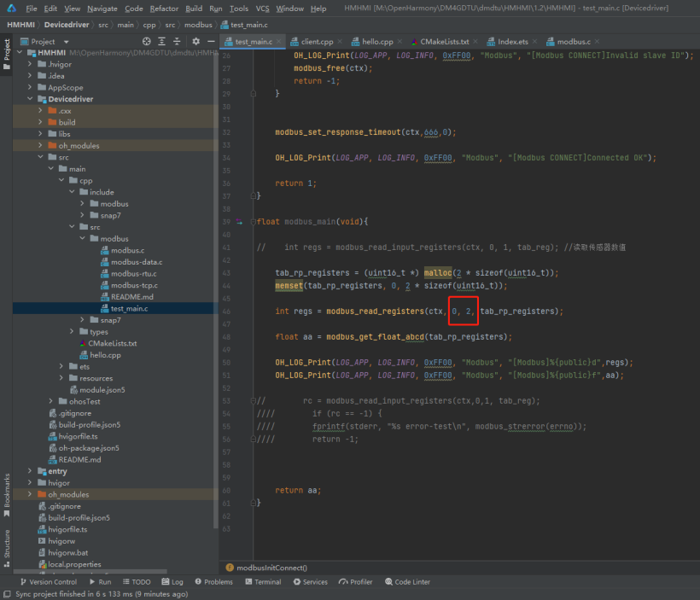Expand the build folder

(40, 122)
